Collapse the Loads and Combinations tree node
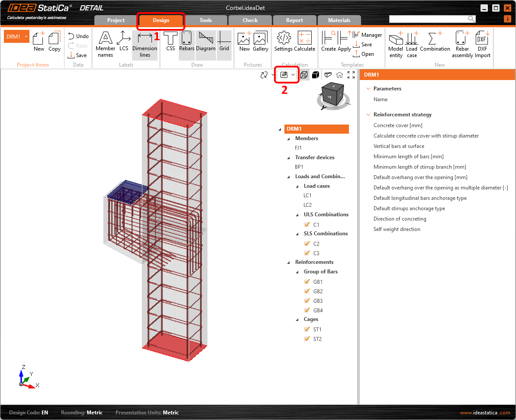The image size is (516, 420). tap(287, 176)
